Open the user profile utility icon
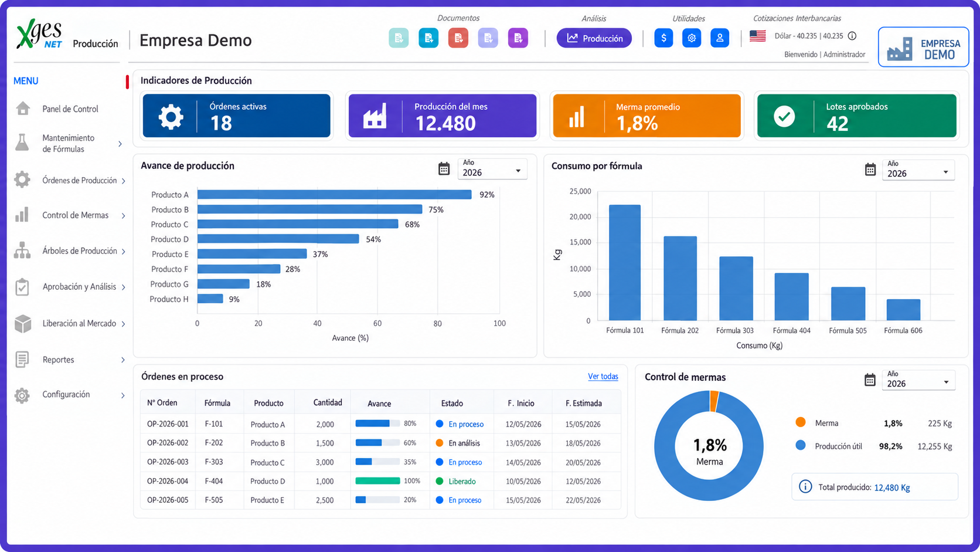 (720, 38)
